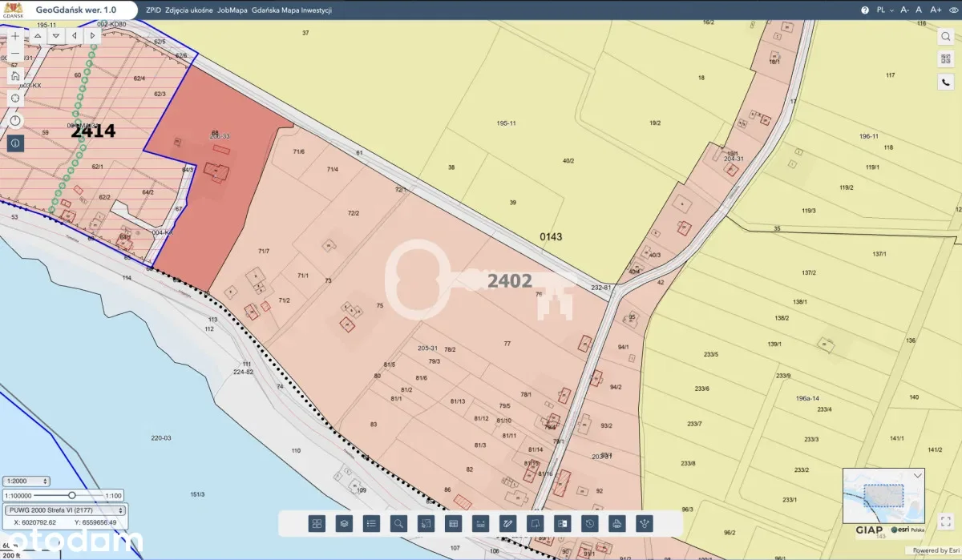This screenshot has height=560, width=962.
Task: Click the A+ increase font size button
Action: (x=935, y=10)
